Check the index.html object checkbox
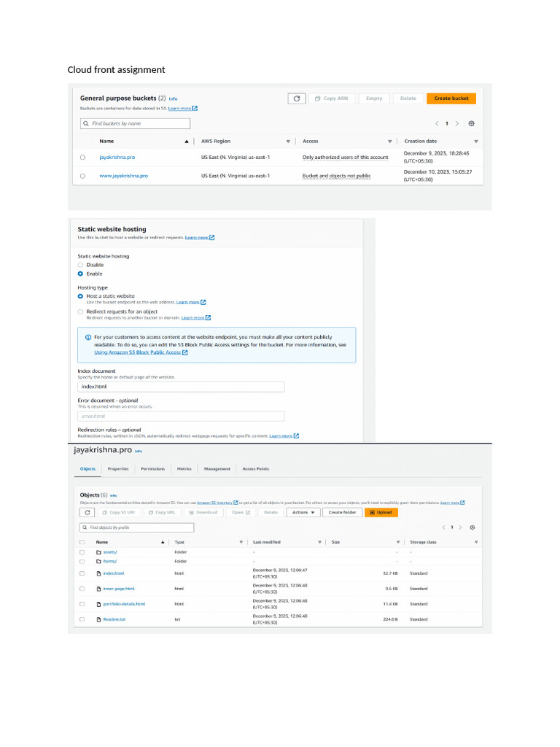560x747 pixels. (x=82, y=573)
